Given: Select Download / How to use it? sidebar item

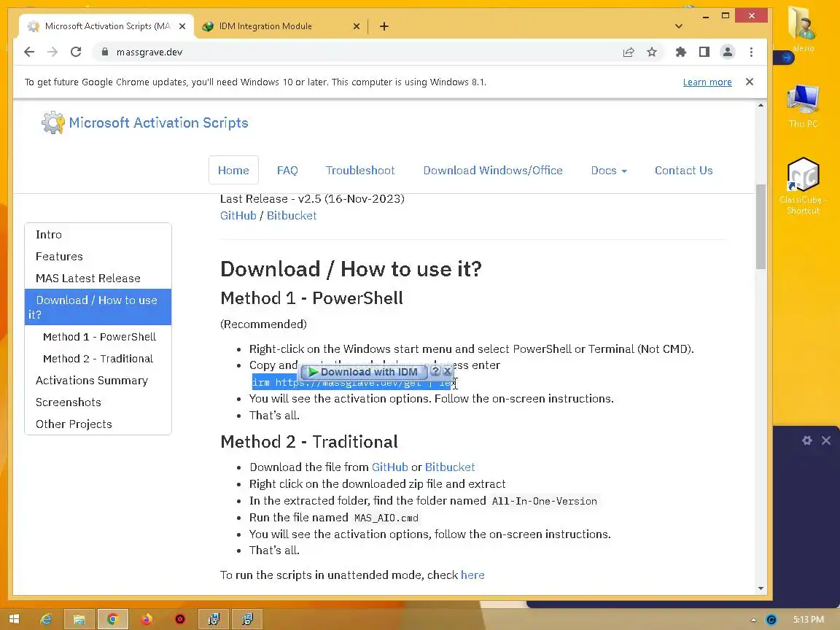Looking at the screenshot, I should click(98, 307).
